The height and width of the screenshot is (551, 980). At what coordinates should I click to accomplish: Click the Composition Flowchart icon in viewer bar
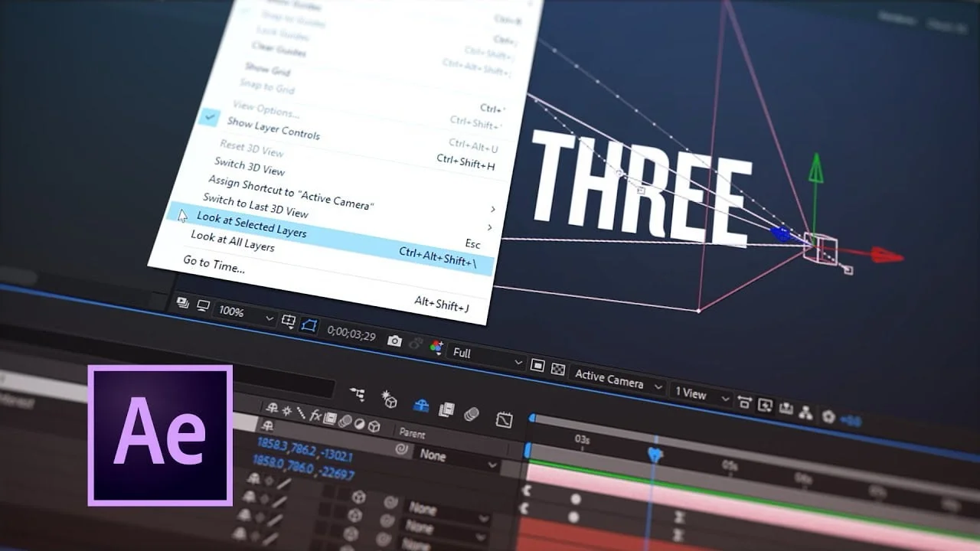pyautogui.click(x=805, y=412)
